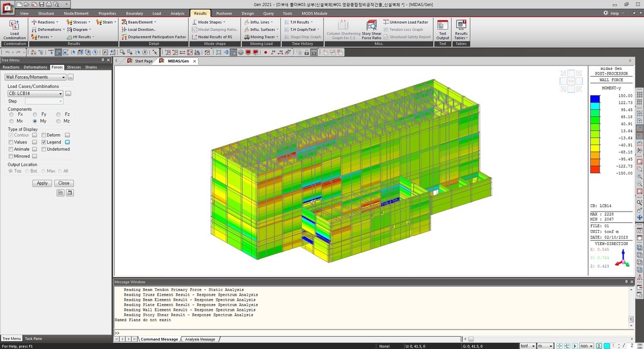The image size is (644, 349).
Task: Open the Wall Forces/Moments dropdown
Action: (x=63, y=77)
